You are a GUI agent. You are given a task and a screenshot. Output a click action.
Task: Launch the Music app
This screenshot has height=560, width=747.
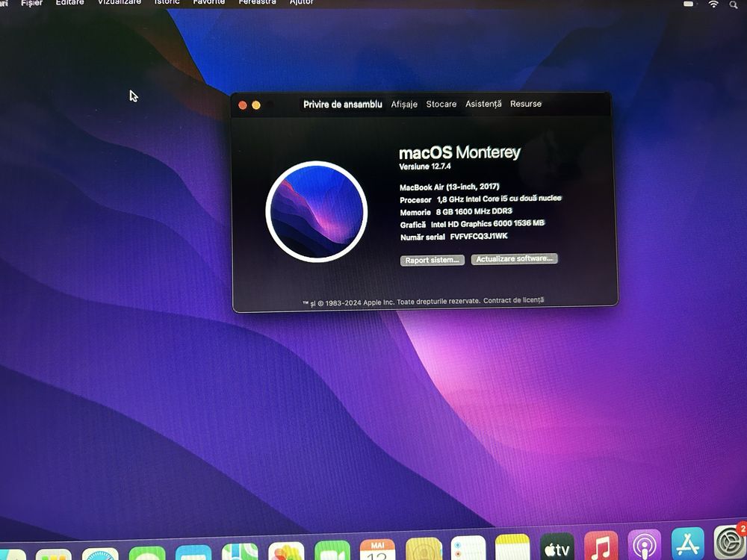601,545
